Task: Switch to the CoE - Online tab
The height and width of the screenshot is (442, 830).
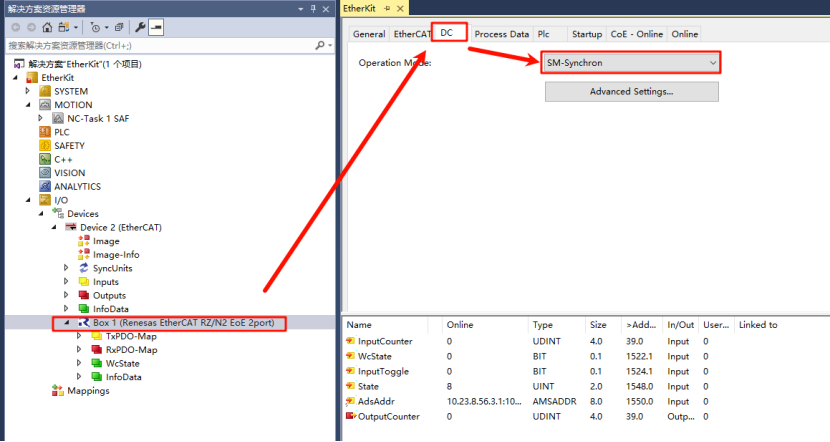Action: [636, 34]
